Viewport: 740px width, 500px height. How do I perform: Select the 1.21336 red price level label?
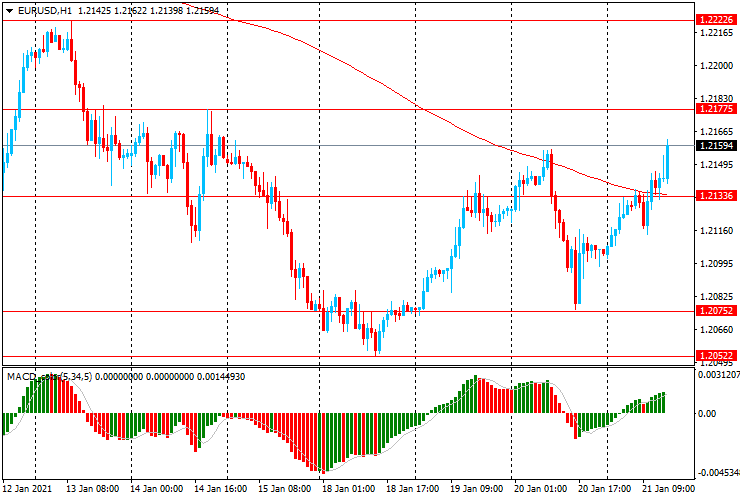(x=716, y=196)
